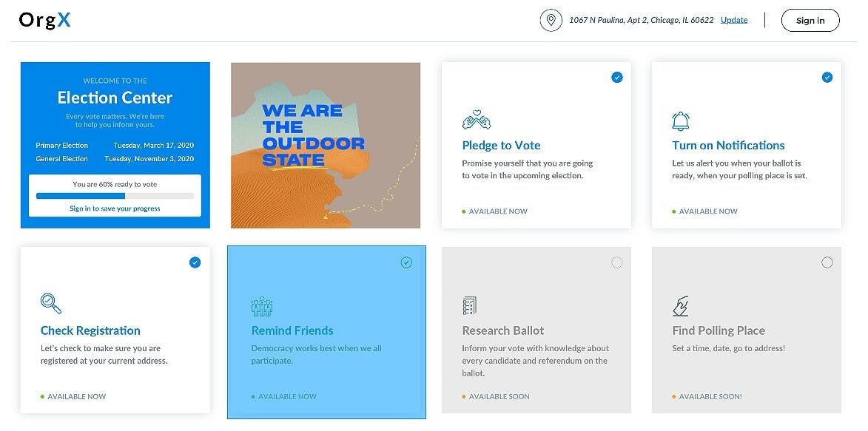Image resolution: width=868 pixels, height=431 pixels.
Task: Click the hand casting vote Polling Place icon
Action: point(681,305)
